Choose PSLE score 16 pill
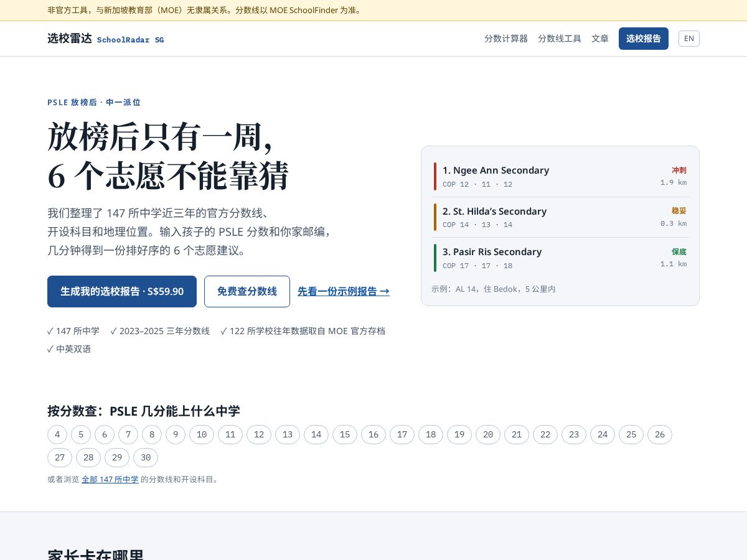The height and width of the screenshot is (560, 747). tap(374, 434)
